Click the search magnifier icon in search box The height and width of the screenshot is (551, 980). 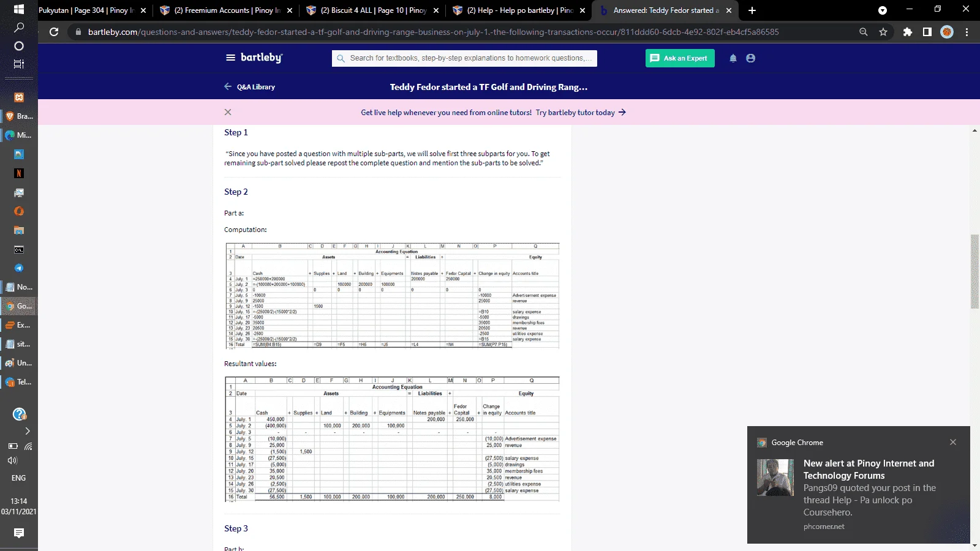tap(341, 58)
